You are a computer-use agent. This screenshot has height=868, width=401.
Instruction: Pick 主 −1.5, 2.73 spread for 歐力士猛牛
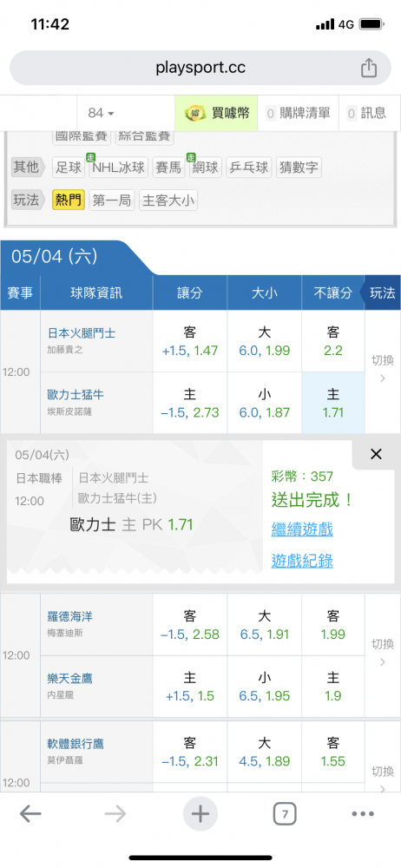tap(190, 403)
